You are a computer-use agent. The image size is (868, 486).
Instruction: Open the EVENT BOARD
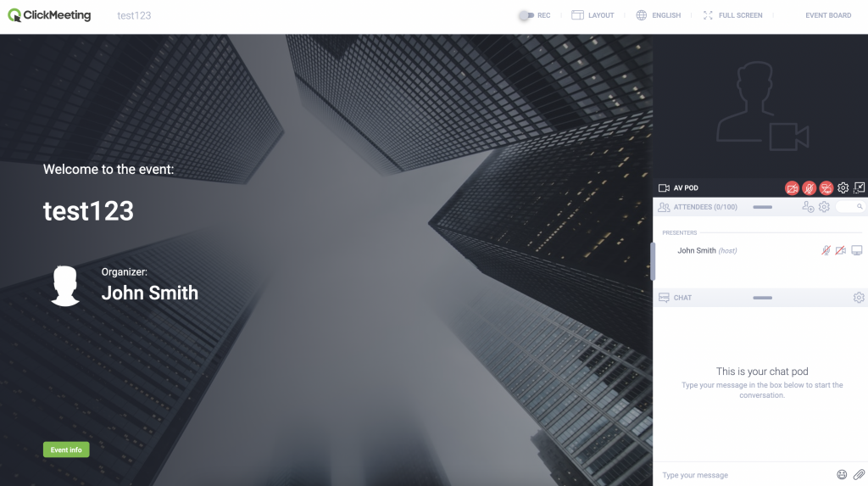pyautogui.click(x=828, y=15)
